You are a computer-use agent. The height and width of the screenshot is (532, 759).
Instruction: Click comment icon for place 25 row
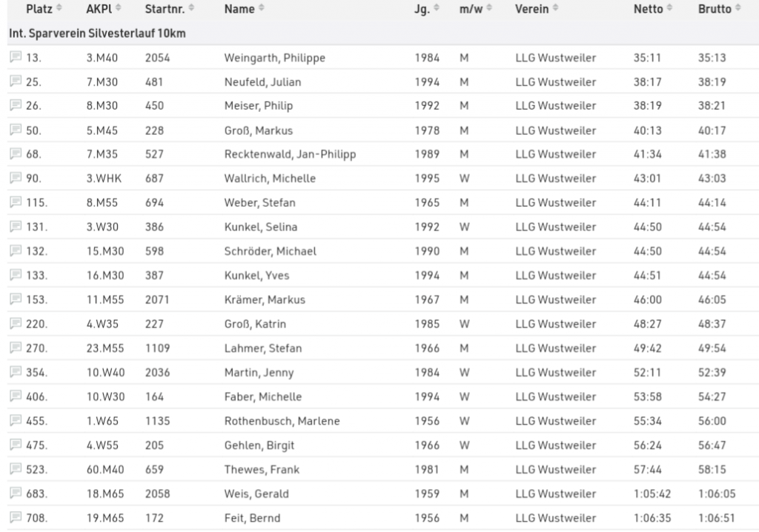click(16, 82)
